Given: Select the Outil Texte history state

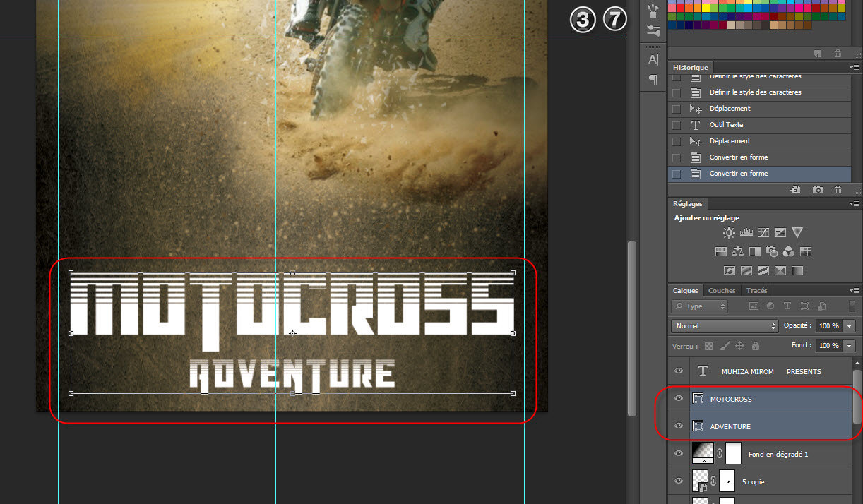Looking at the screenshot, I should coord(760,125).
